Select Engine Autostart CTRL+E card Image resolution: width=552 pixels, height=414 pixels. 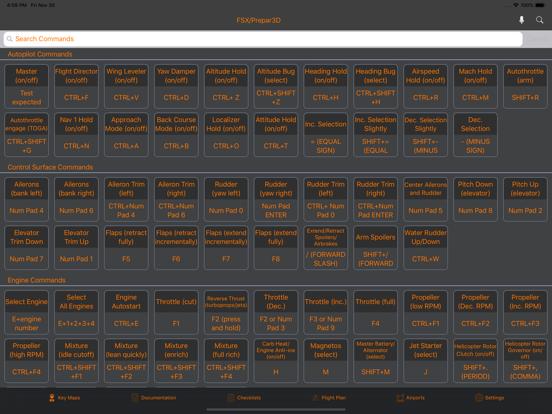(x=126, y=312)
